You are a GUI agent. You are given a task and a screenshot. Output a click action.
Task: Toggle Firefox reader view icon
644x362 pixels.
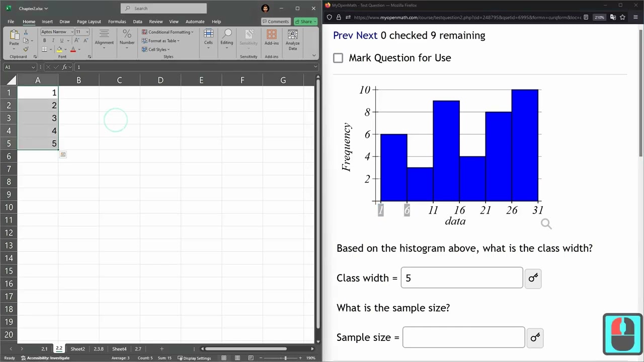click(586, 17)
